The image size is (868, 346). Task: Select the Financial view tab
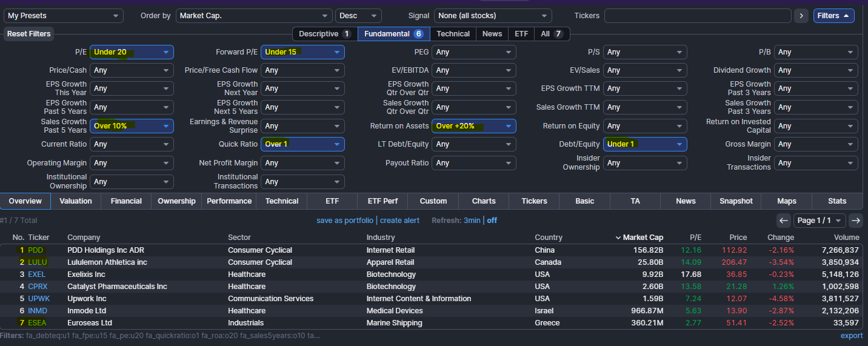click(x=126, y=201)
